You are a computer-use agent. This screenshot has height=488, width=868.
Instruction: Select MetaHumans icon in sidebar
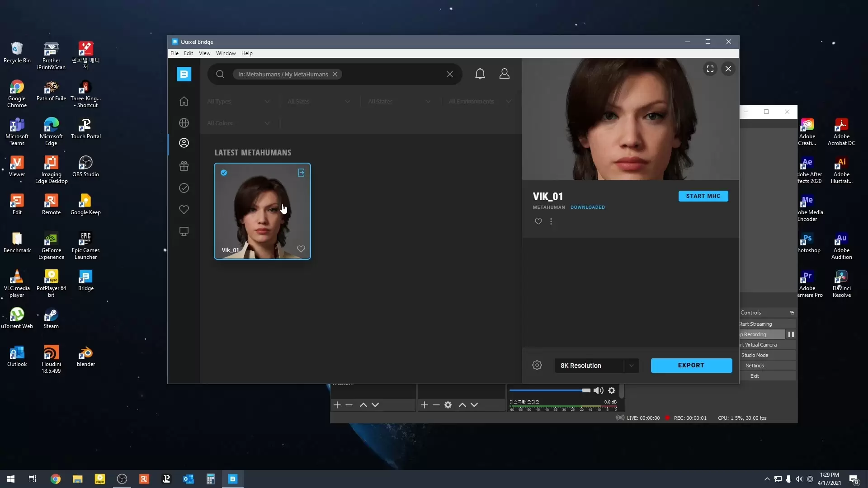184,143
